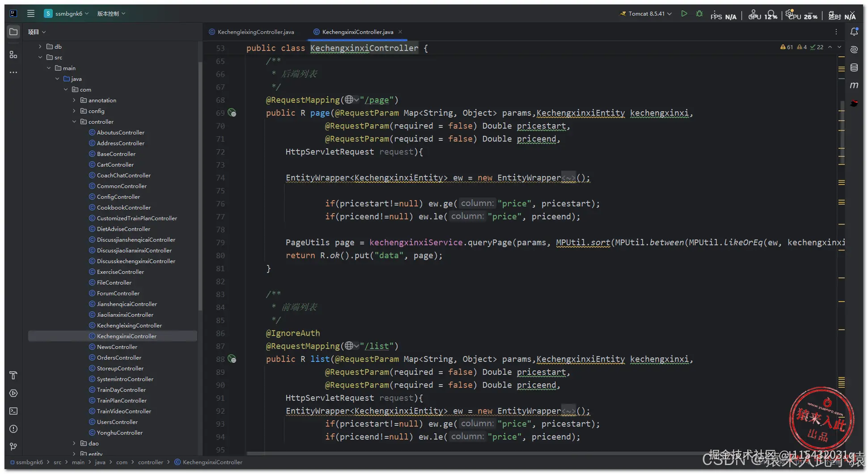Open the Maven tool window
Screen dimensions: 868x474
[x=854, y=85]
